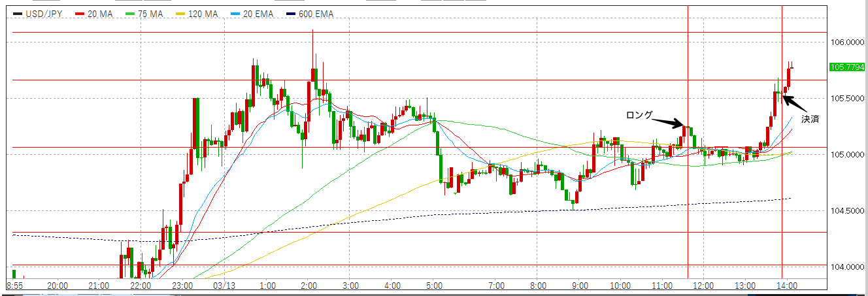This screenshot has width=868, height=296.
Task: Click the light blue 20 EMA color swatch
Action: (235, 14)
